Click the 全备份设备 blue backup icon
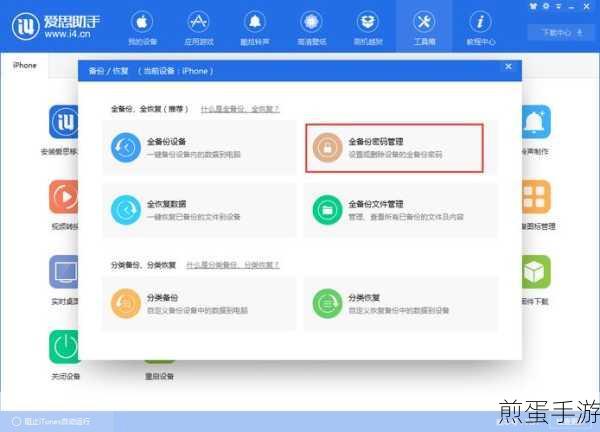The image size is (600, 432). tap(126, 147)
